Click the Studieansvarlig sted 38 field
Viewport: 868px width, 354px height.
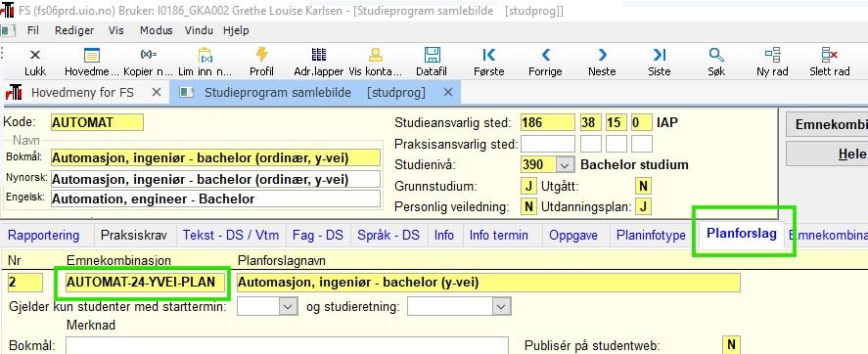pyautogui.click(x=591, y=122)
